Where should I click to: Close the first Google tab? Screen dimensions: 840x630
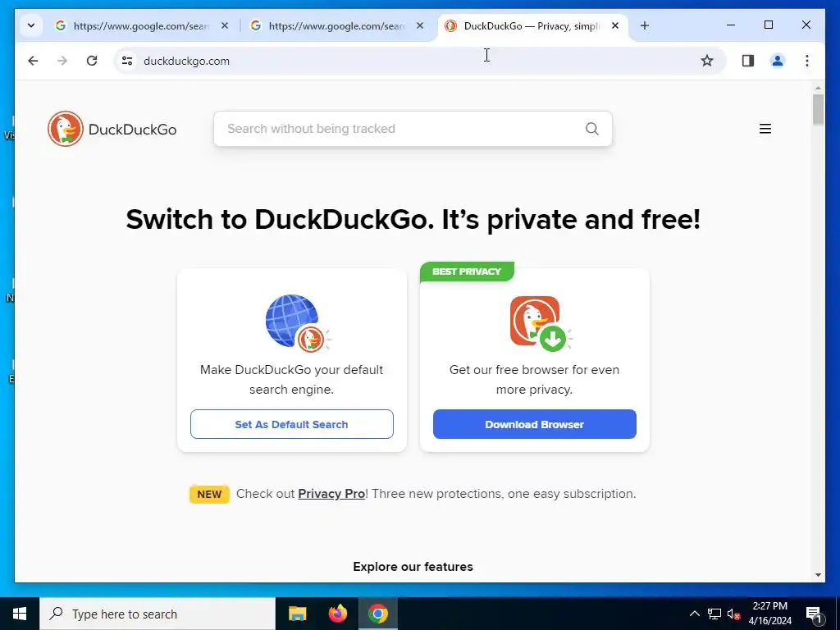pyautogui.click(x=225, y=25)
